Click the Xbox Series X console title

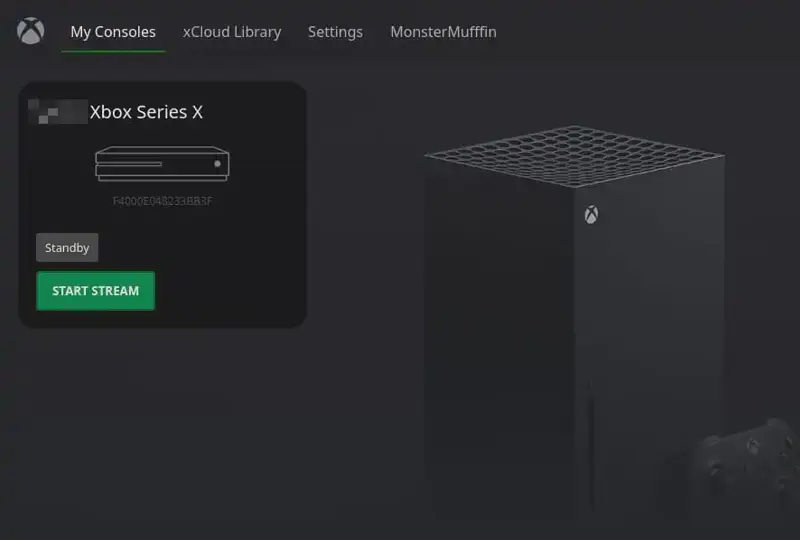point(146,112)
